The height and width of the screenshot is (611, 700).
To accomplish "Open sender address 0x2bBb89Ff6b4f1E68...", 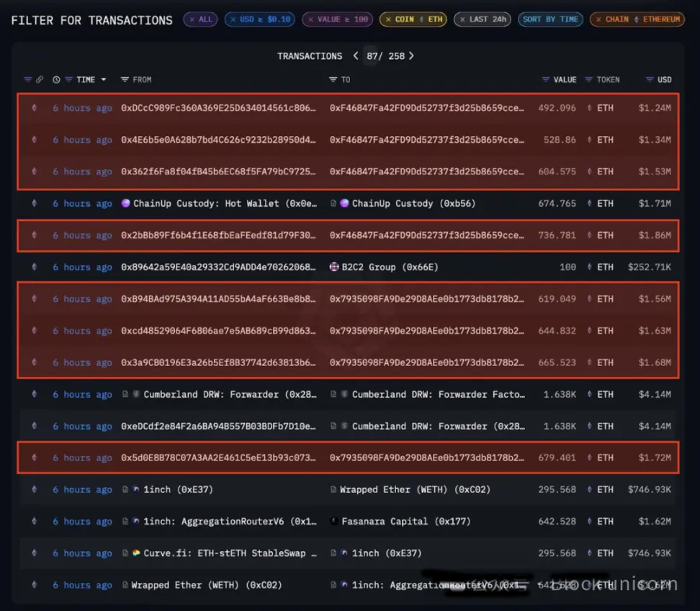I will coord(218,236).
